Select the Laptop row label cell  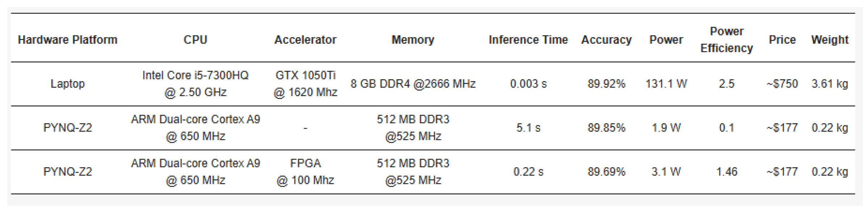[x=68, y=84]
